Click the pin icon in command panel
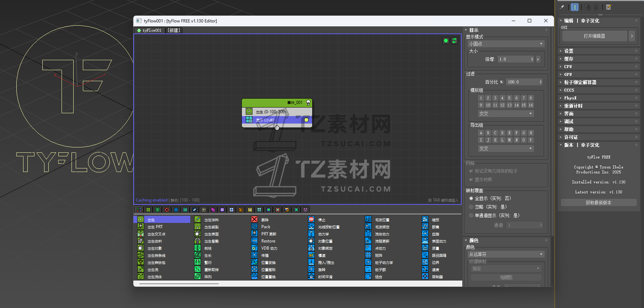644x308 pixels. [562, 7]
